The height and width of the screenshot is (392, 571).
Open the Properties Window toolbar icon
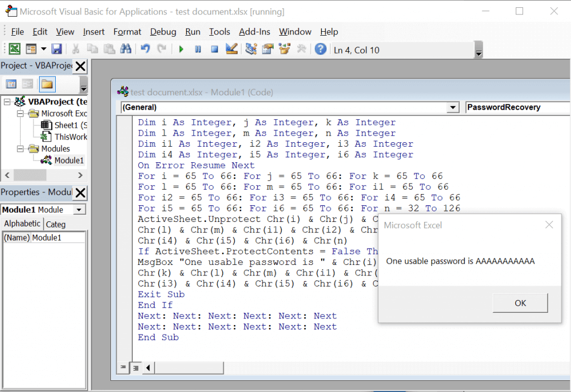pos(268,49)
